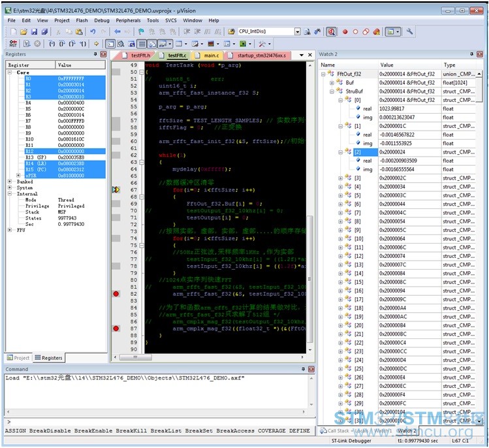Click the Enable/Disable Breakpoint hollow circle icon
Screen dimensions: 489x448
[356, 32]
